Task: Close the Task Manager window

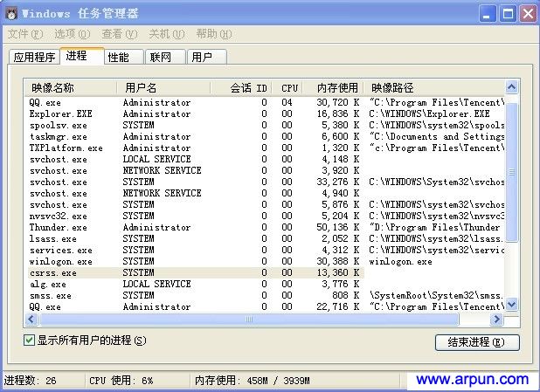Action: (x=529, y=14)
